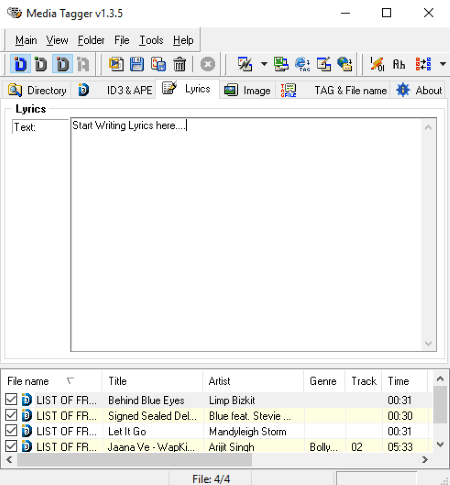Click the Ab letter case icon

point(399,64)
